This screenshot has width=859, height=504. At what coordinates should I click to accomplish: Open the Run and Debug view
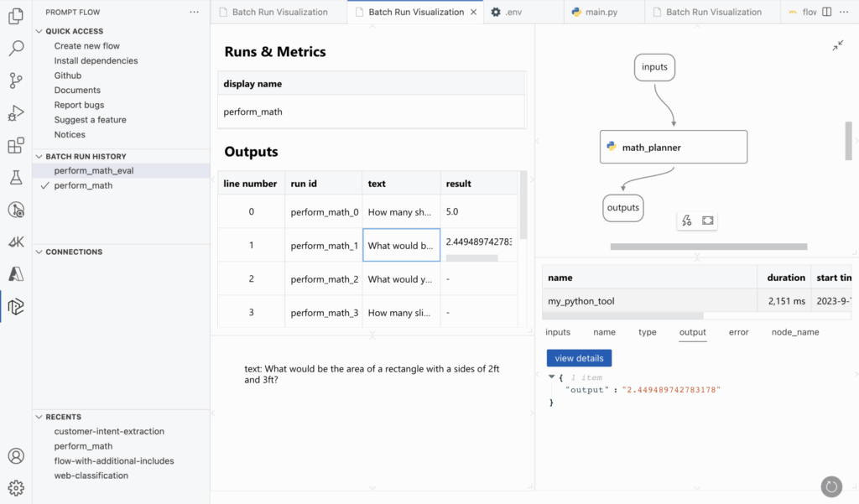click(16, 112)
